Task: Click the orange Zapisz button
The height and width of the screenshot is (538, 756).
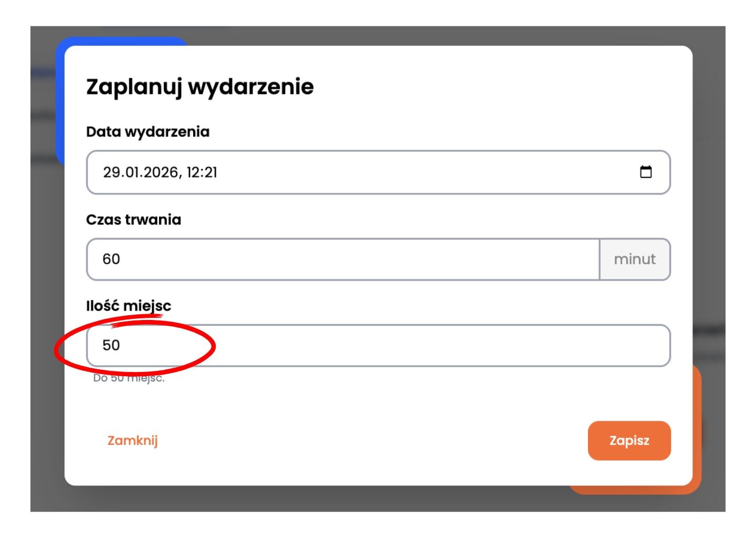Action: click(629, 441)
